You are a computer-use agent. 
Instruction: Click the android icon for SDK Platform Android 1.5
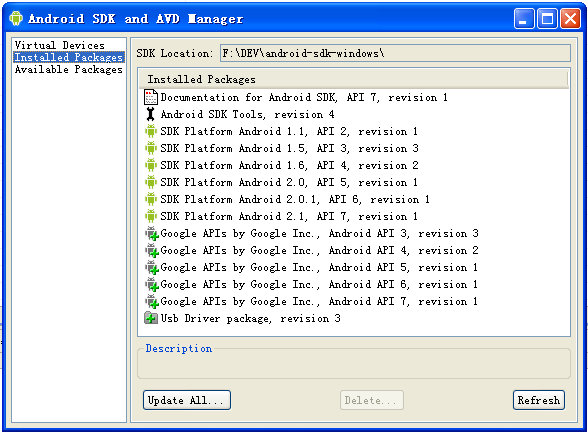coord(151,148)
